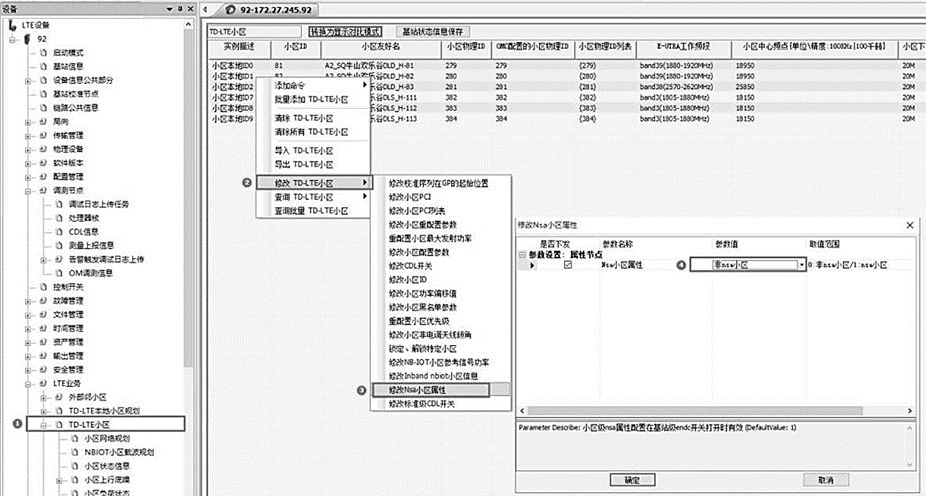Screen dimensions: 926x496
Task: Expand the 小区上行底噪 tree node
Action: point(58,480)
